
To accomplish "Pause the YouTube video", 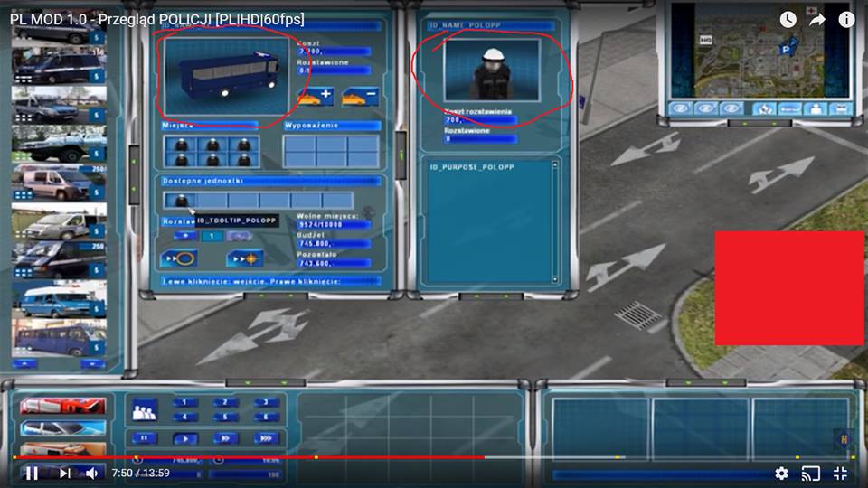I will (32, 473).
